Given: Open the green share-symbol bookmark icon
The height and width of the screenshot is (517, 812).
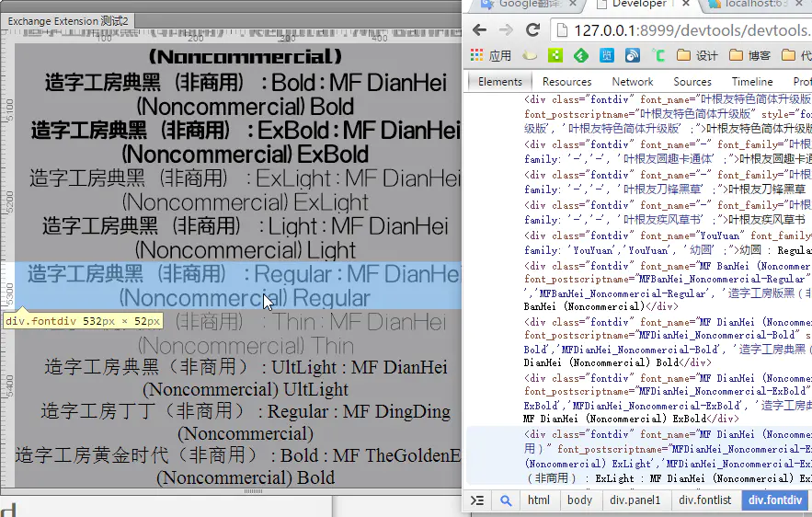Looking at the screenshot, I should [x=555, y=55].
